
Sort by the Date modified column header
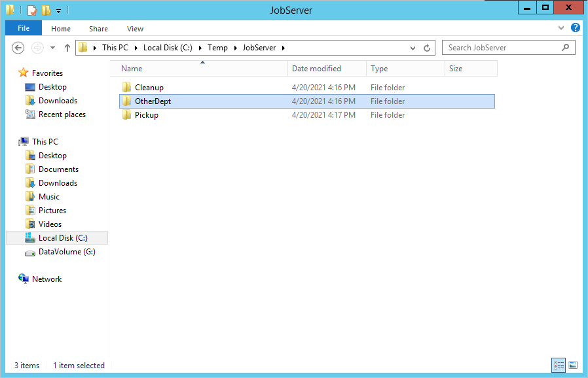tap(316, 69)
